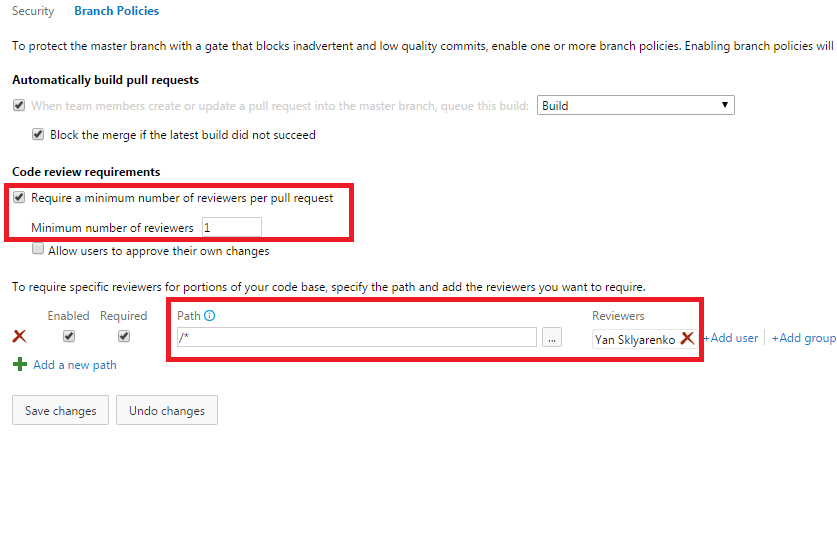837x543 pixels.
Task: Click into the Path input field
Action: point(357,337)
